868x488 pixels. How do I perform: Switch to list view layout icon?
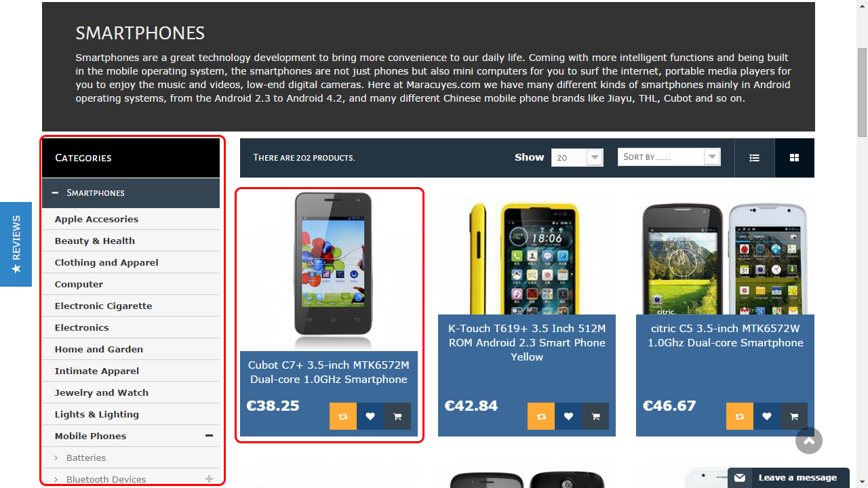754,158
